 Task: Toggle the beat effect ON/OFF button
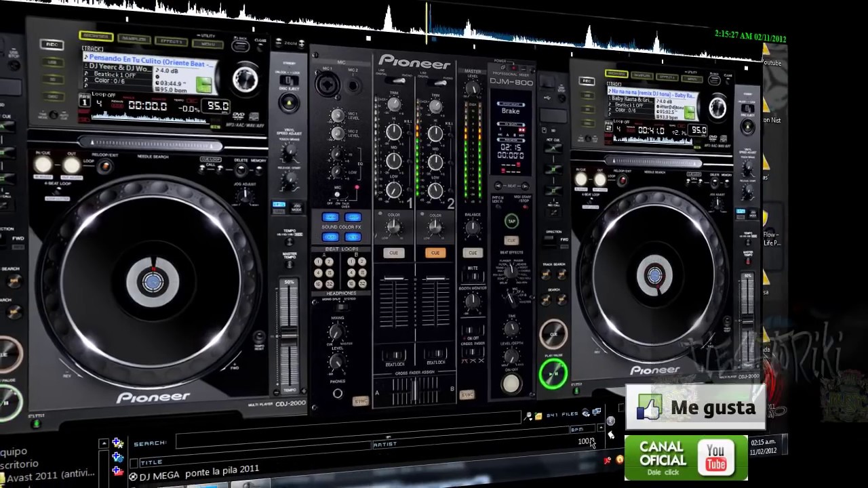(x=511, y=384)
